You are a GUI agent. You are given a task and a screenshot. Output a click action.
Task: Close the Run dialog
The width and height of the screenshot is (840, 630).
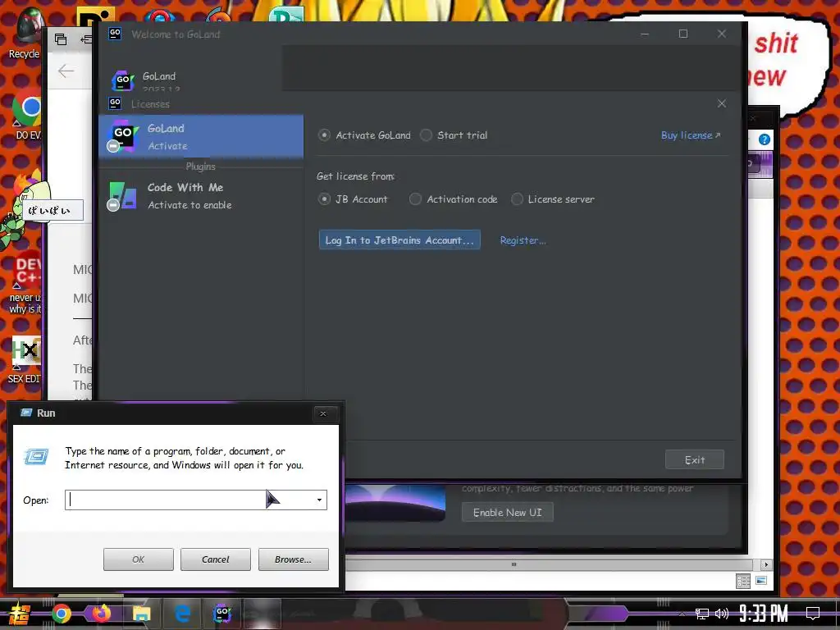click(323, 413)
